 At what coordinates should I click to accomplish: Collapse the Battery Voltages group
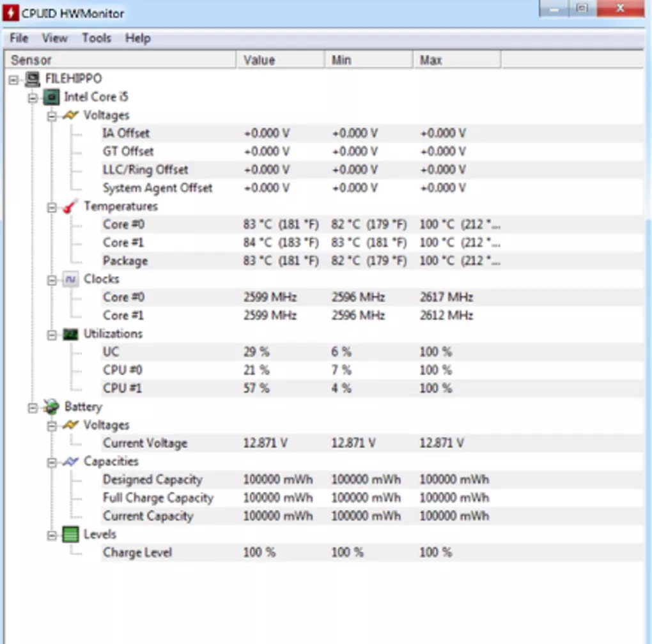point(52,426)
